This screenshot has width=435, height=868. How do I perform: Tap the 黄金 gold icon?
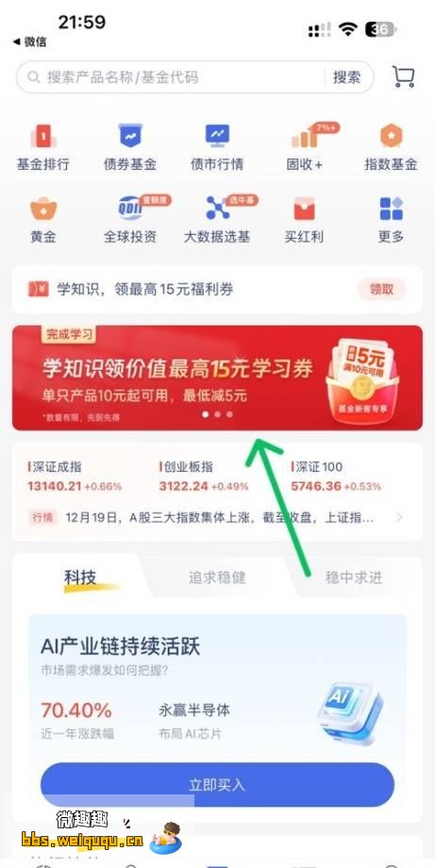(43, 209)
